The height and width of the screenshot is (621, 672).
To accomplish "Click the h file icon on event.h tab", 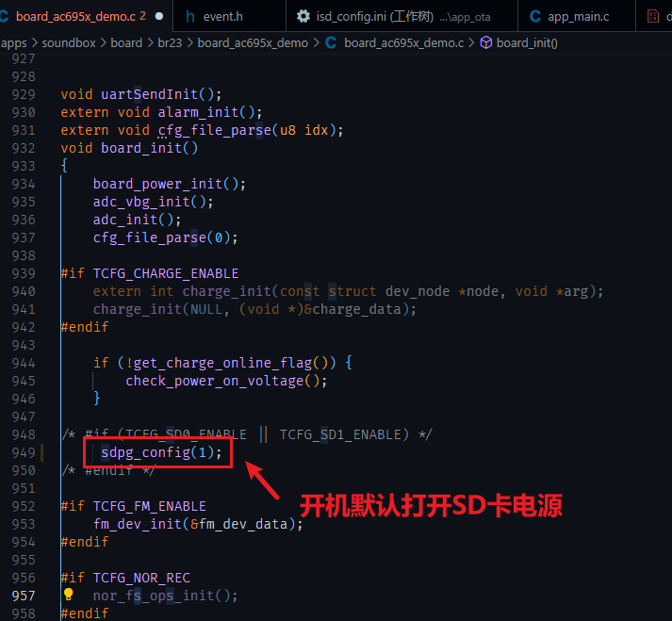I will [189, 16].
